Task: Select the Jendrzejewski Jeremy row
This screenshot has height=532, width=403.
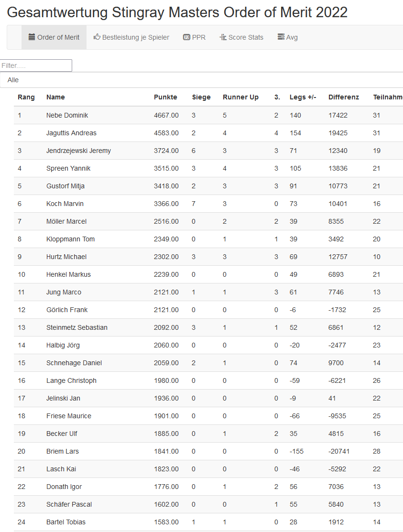Action: tap(78, 151)
